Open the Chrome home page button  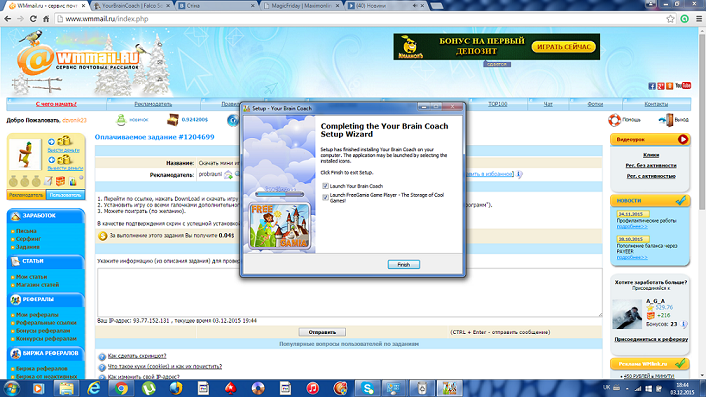[46, 19]
